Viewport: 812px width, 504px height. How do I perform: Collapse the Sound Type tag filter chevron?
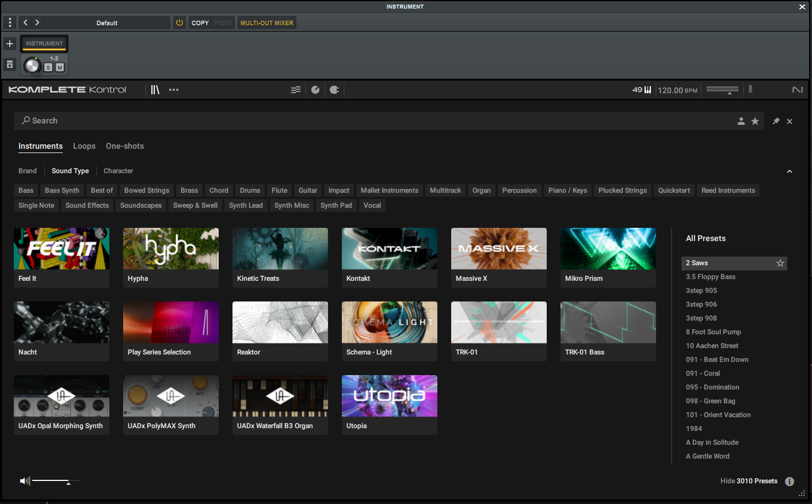[x=790, y=171]
